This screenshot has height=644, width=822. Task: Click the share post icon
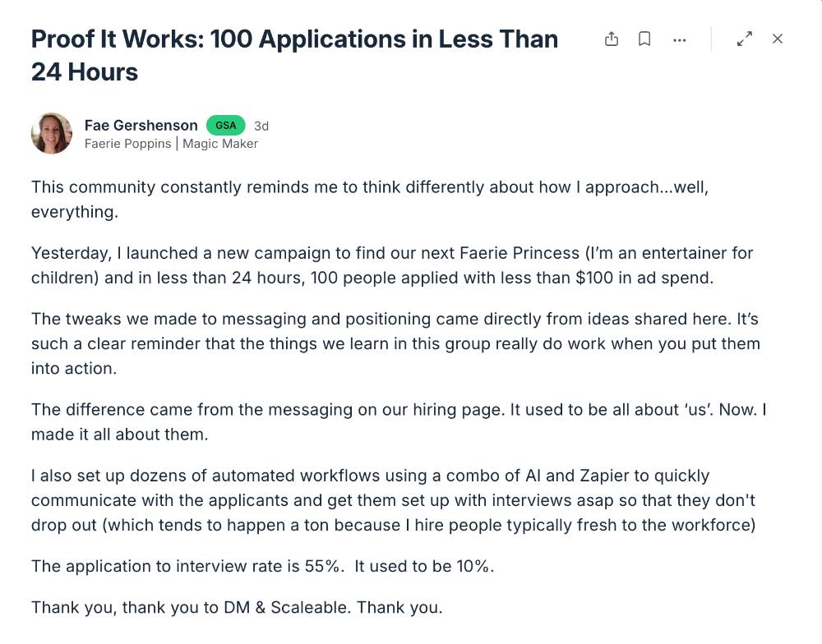612,39
